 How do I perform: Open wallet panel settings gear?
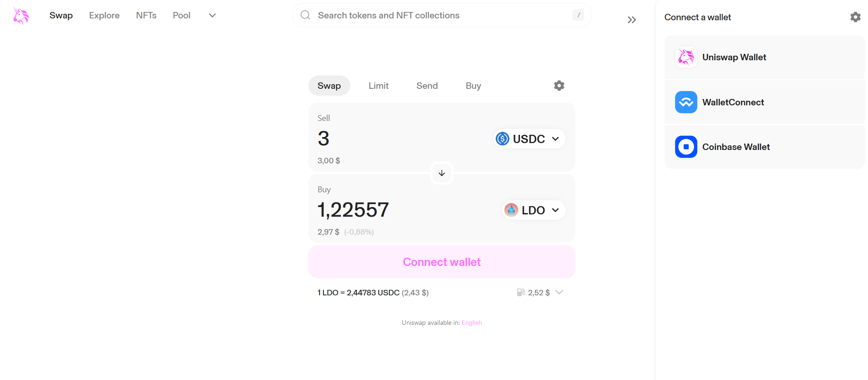(855, 17)
